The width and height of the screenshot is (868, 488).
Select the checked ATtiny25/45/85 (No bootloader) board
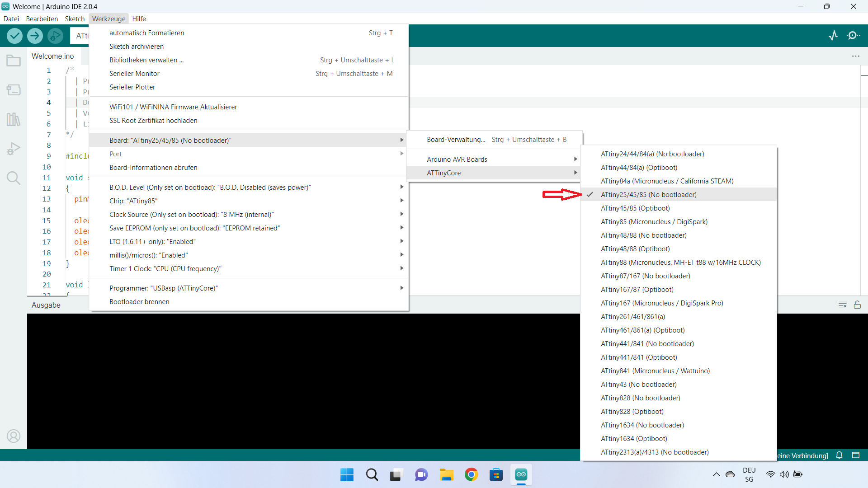click(648, 195)
